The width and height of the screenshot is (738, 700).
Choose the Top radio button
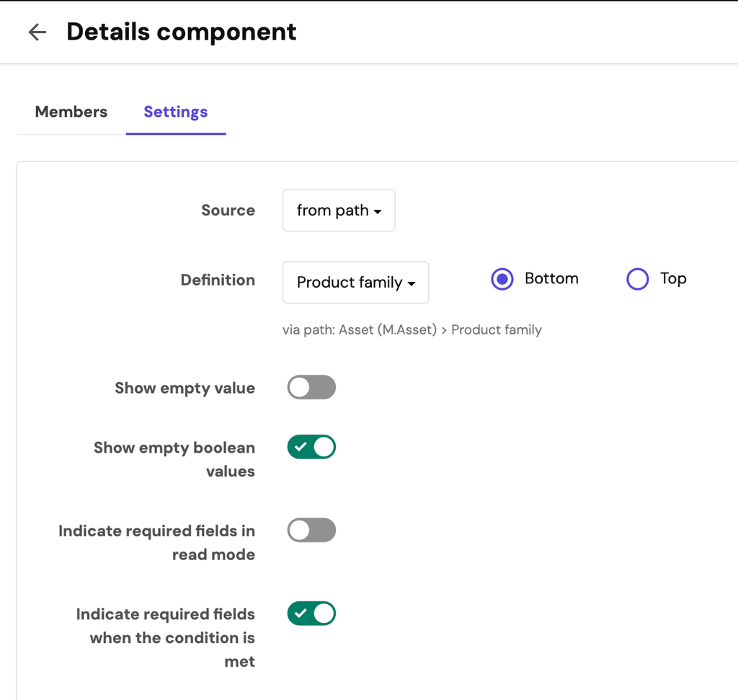(x=638, y=279)
